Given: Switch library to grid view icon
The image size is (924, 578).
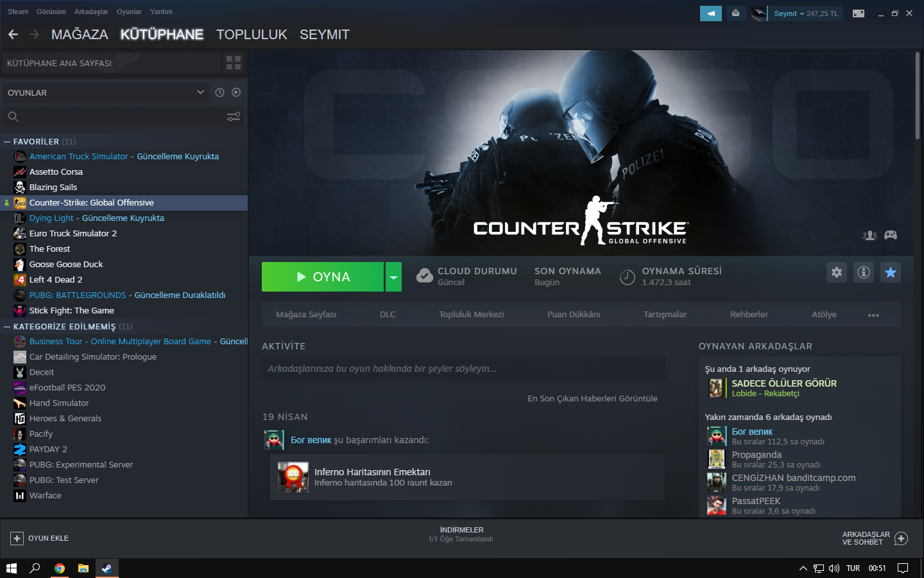Looking at the screenshot, I should [234, 63].
